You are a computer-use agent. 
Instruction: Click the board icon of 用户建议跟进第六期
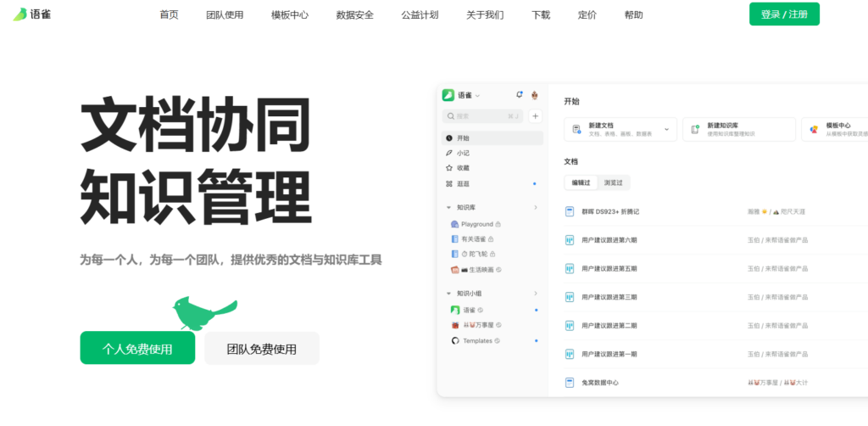(x=569, y=240)
